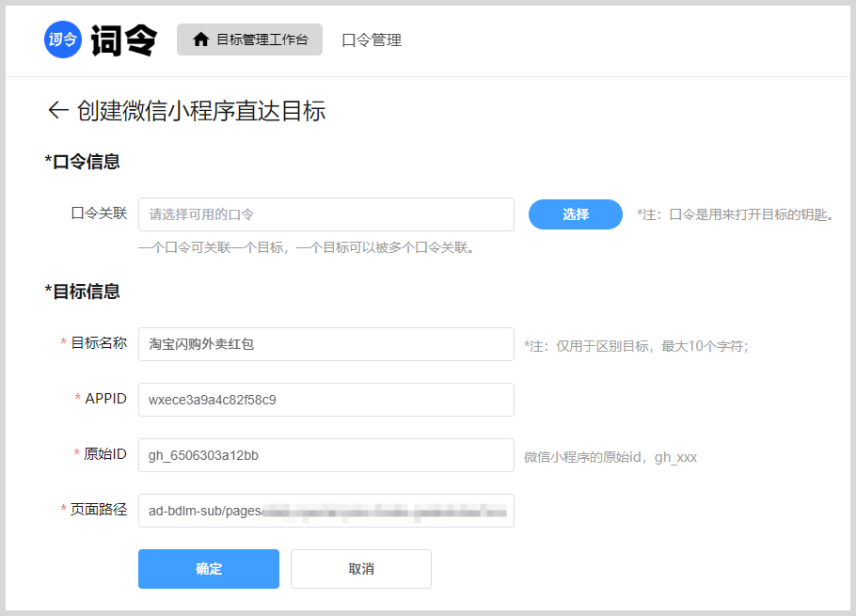856x616 pixels.
Task: Click the *目标信息 section heading
Action: (x=82, y=292)
